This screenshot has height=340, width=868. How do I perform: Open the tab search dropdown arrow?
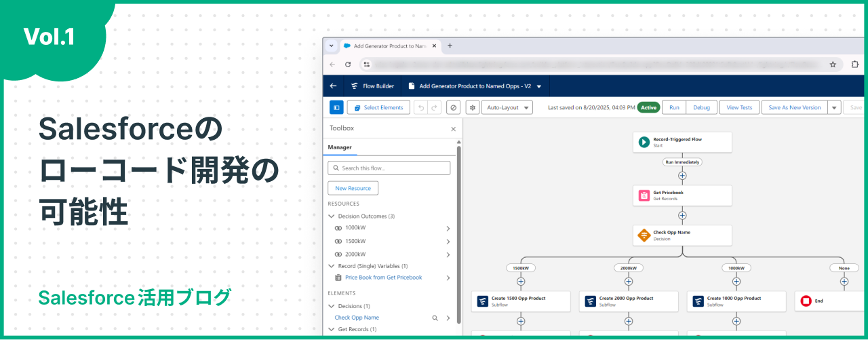pos(331,45)
